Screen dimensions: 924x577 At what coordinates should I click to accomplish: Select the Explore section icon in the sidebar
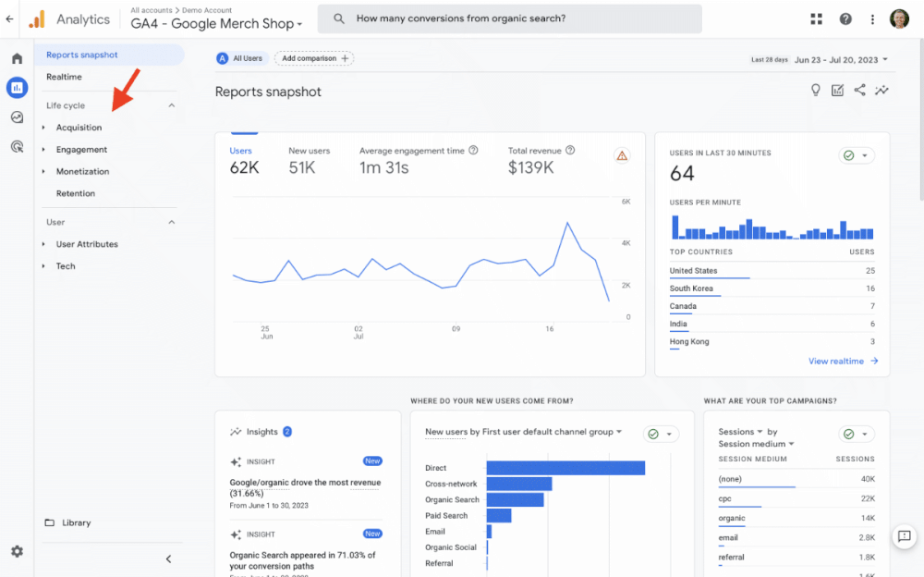click(x=16, y=118)
